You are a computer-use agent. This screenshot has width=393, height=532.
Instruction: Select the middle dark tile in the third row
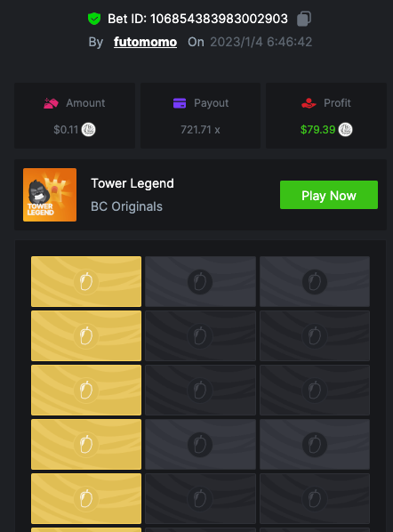click(x=200, y=391)
